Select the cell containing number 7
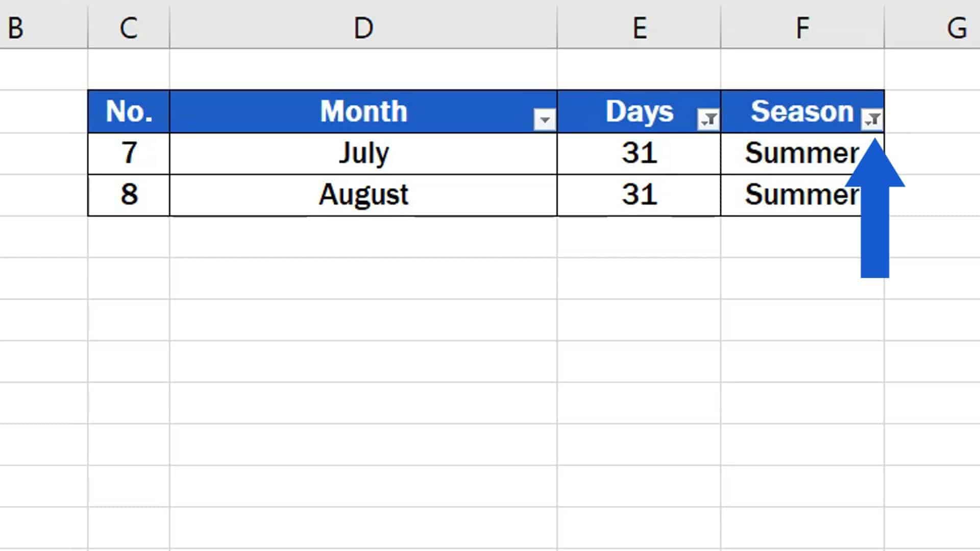This screenshot has height=551, width=980. click(129, 154)
